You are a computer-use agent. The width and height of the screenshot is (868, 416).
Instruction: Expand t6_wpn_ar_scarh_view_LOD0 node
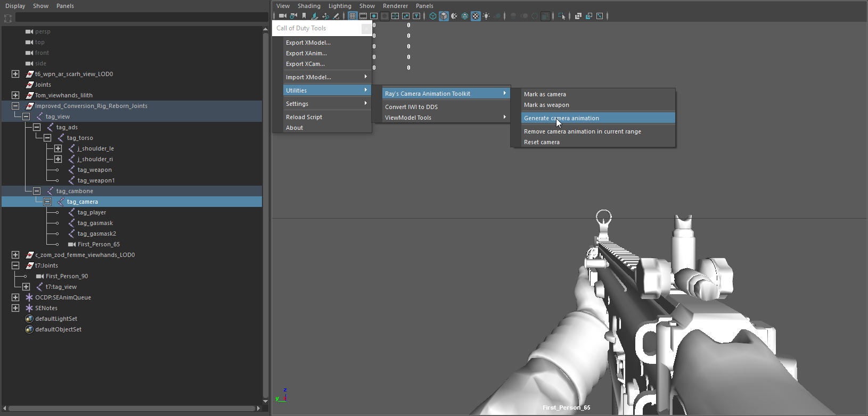15,74
